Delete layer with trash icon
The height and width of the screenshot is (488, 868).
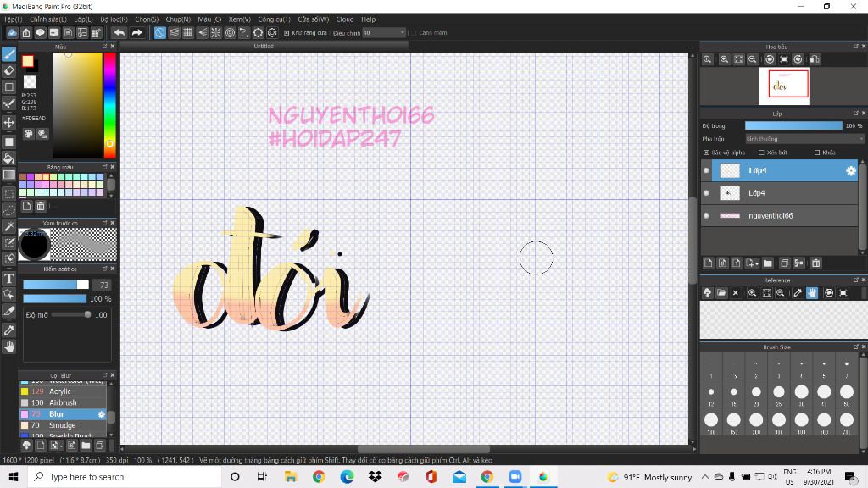point(816,263)
